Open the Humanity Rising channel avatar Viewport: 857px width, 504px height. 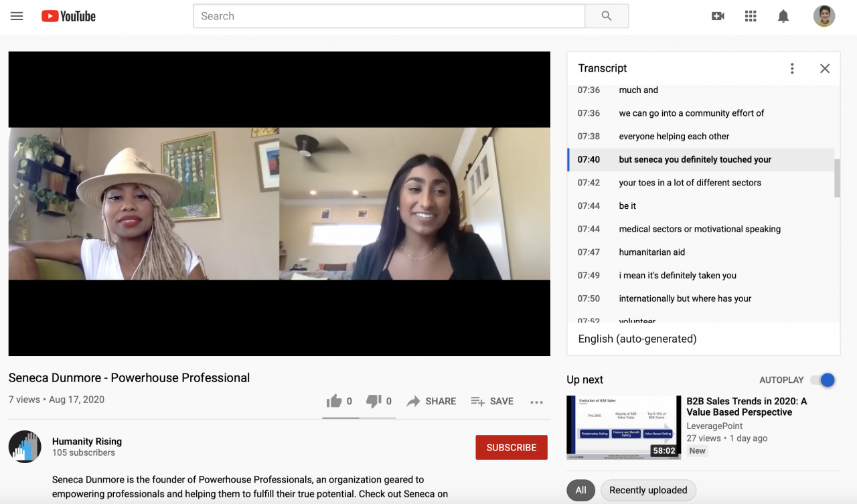(25, 446)
